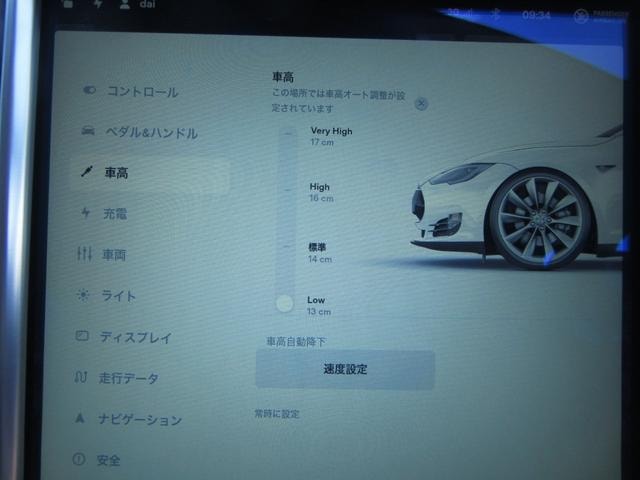Open the ライト settings menu
This screenshot has width=640, height=480.
[x=118, y=296]
